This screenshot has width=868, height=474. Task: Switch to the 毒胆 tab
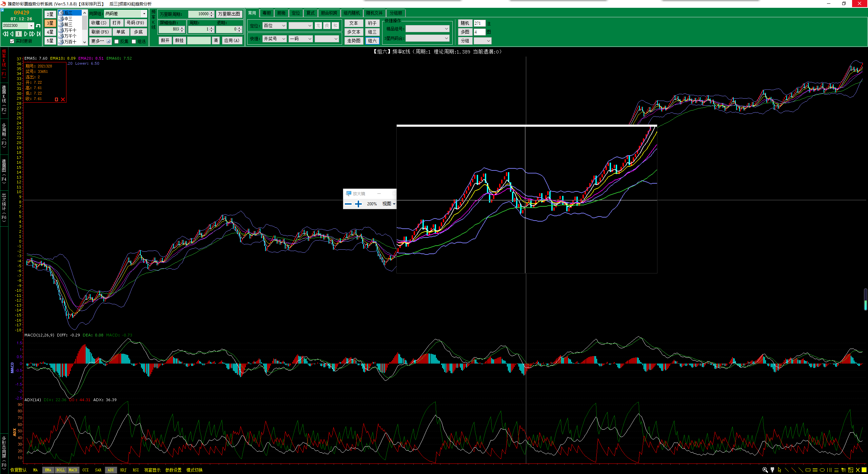point(267,13)
